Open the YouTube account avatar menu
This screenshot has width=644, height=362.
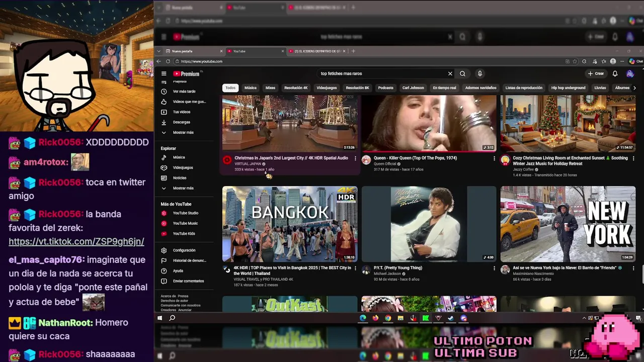630,73
